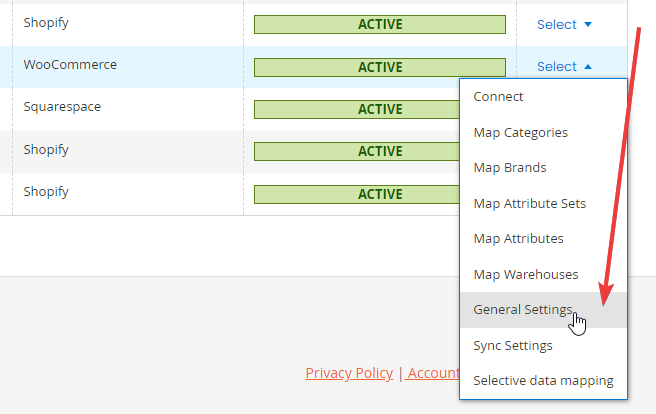Viewport: 656px width, 414px height.
Task: Collapse the WooCommerce Select dropdown
Action: click(x=564, y=66)
